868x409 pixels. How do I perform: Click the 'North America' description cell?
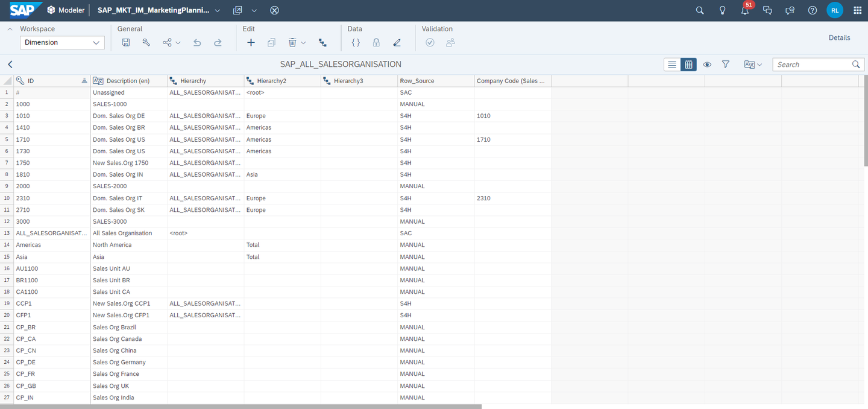click(x=129, y=245)
